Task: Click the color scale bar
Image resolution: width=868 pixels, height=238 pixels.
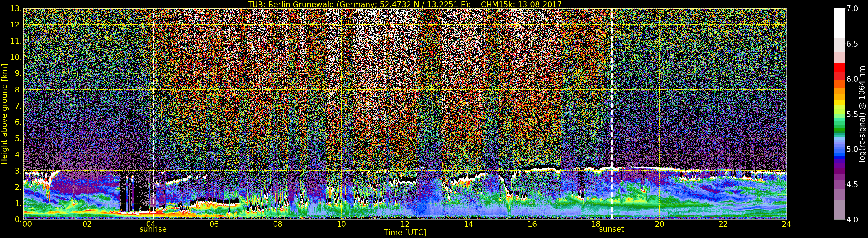Action: click(x=839, y=114)
